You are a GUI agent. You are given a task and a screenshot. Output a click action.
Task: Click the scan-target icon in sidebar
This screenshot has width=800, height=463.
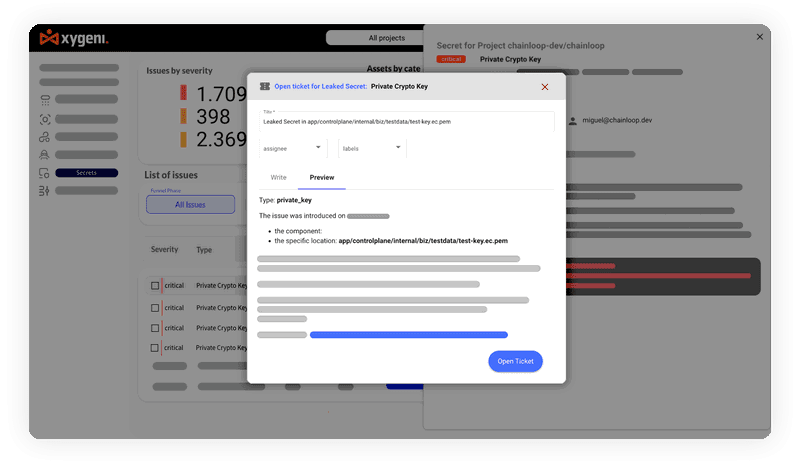tap(44, 119)
